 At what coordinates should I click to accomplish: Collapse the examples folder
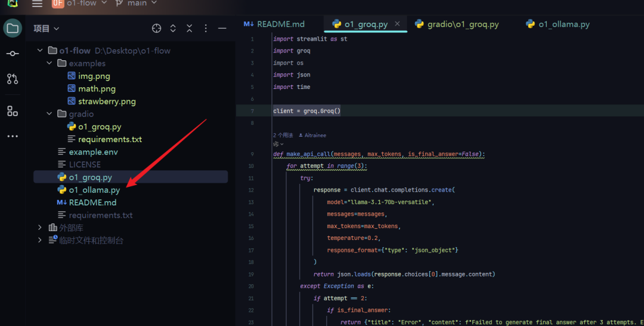[49, 63]
